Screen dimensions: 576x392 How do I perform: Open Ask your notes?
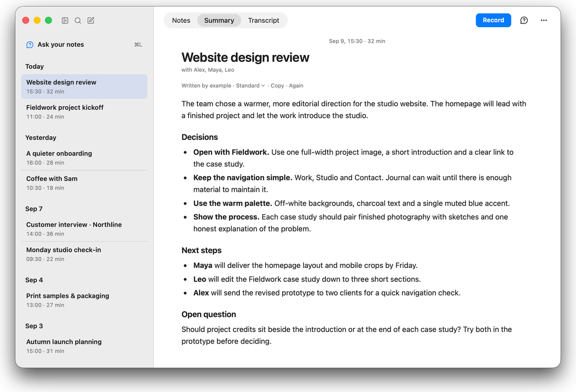84,44
